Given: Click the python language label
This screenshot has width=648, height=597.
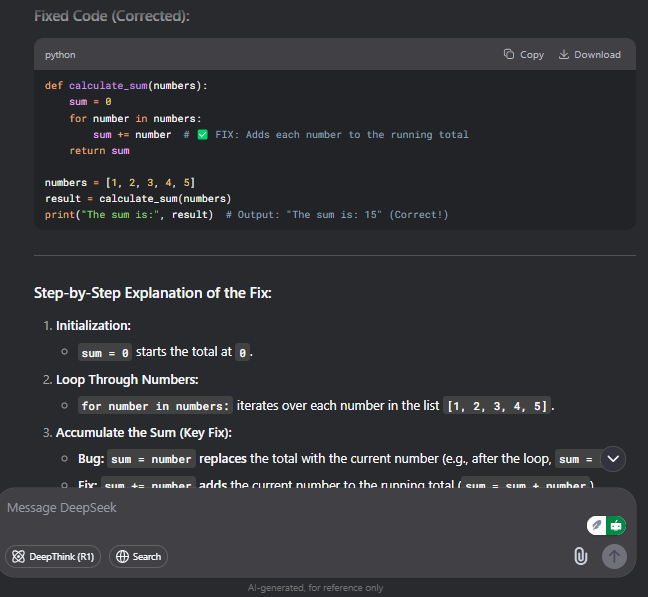Looking at the screenshot, I should click(x=60, y=55).
